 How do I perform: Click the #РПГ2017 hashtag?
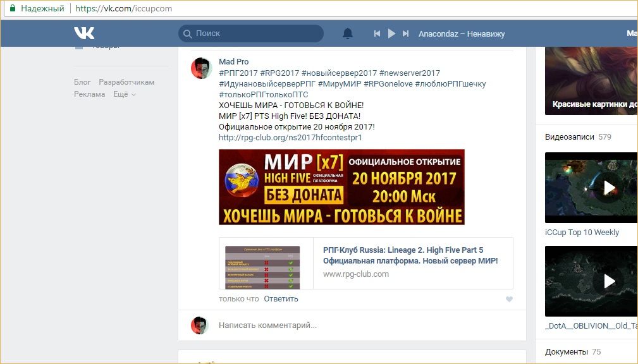pos(238,73)
